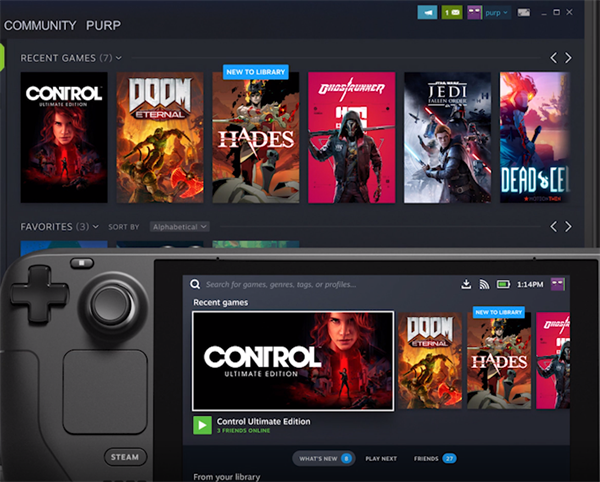The height and width of the screenshot is (482, 600).
Task: Open the Alphabetical sort dropdown
Action: pyautogui.click(x=179, y=227)
